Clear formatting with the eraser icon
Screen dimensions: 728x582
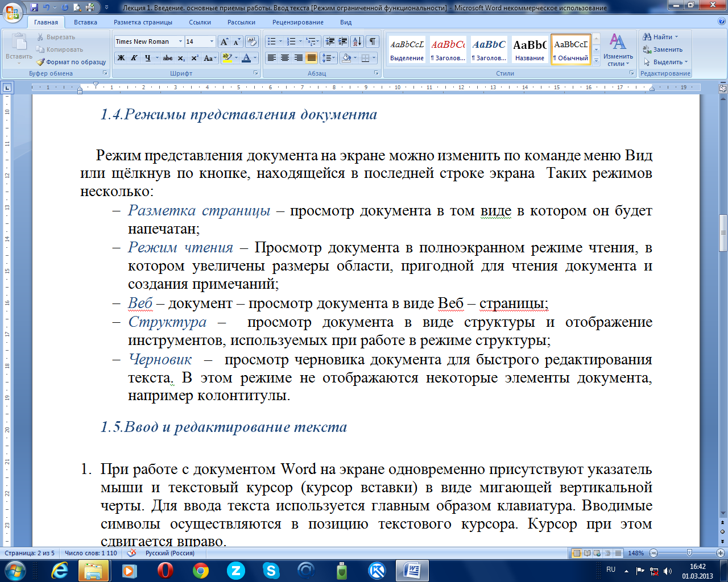252,41
